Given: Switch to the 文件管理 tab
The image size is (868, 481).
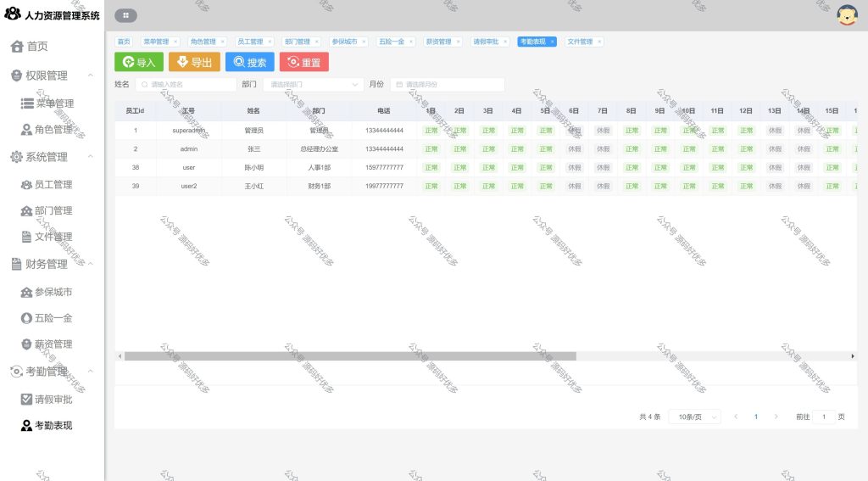Looking at the screenshot, I should [580, 42].
